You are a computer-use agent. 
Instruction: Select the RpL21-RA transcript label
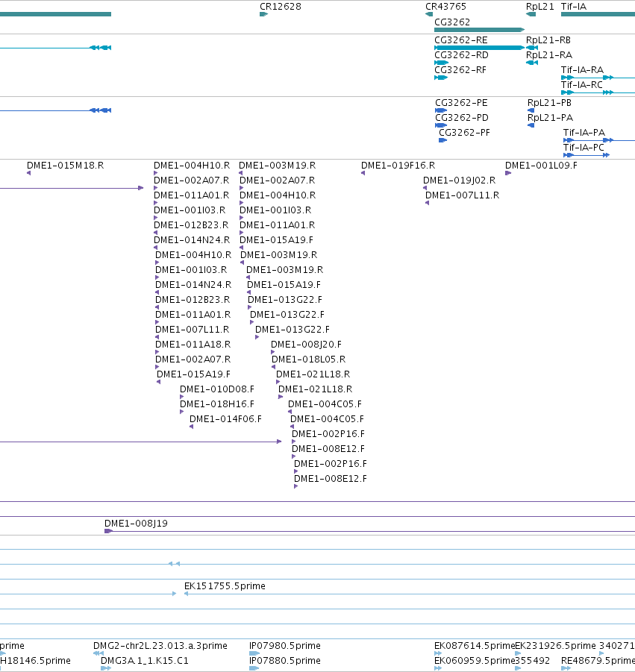[549, 55]
